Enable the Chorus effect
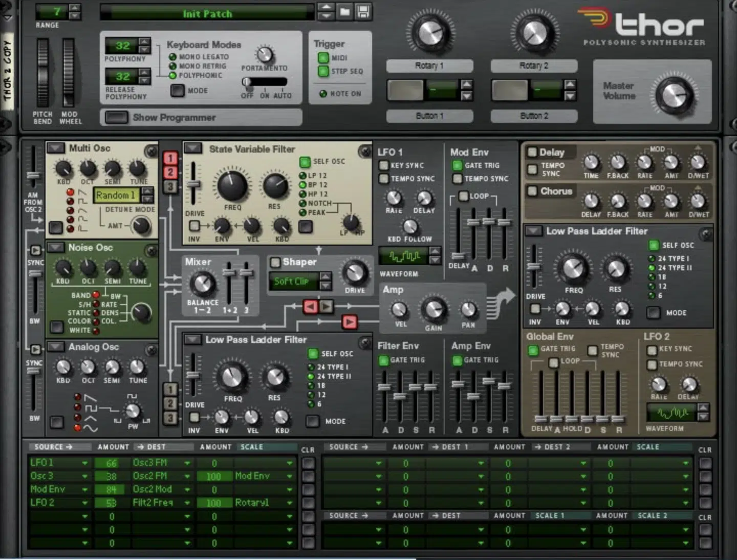The height and width of the screenshot is (560, 737). (x=532, y=191)
